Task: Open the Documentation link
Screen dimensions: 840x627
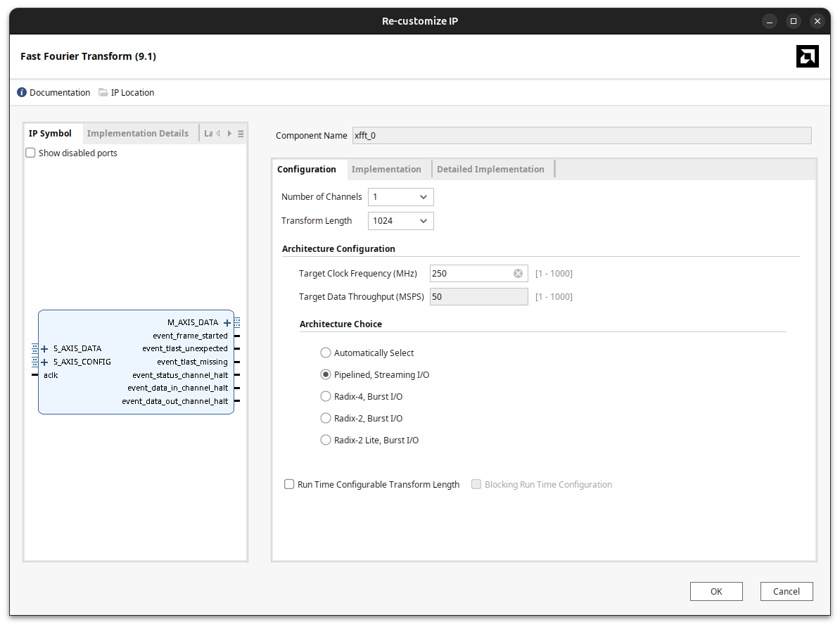Action: pyautogui.click(x=60, y=92)
